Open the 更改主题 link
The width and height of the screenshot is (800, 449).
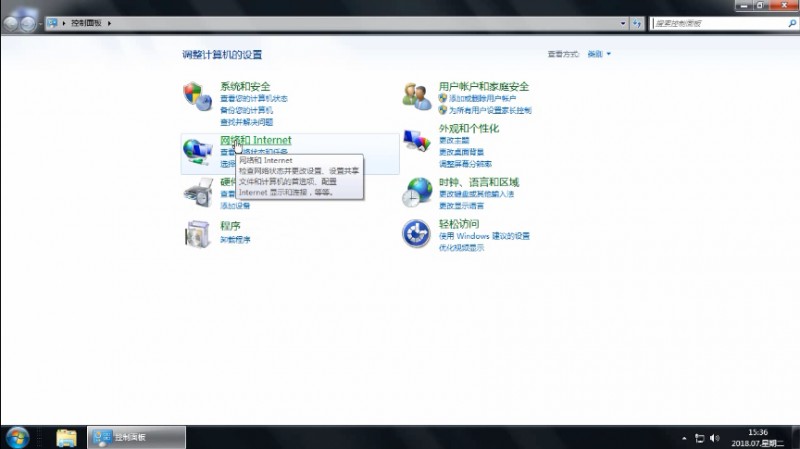click(454, 140)
